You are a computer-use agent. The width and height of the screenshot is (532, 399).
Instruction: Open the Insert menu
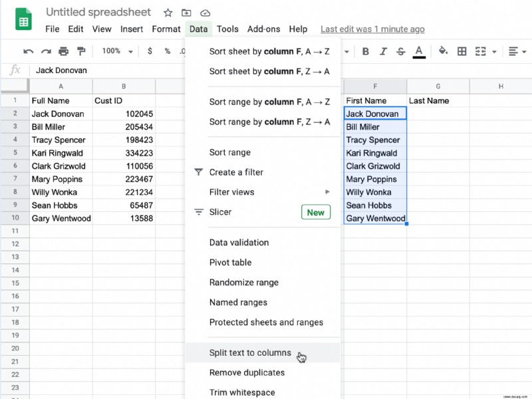132,29
